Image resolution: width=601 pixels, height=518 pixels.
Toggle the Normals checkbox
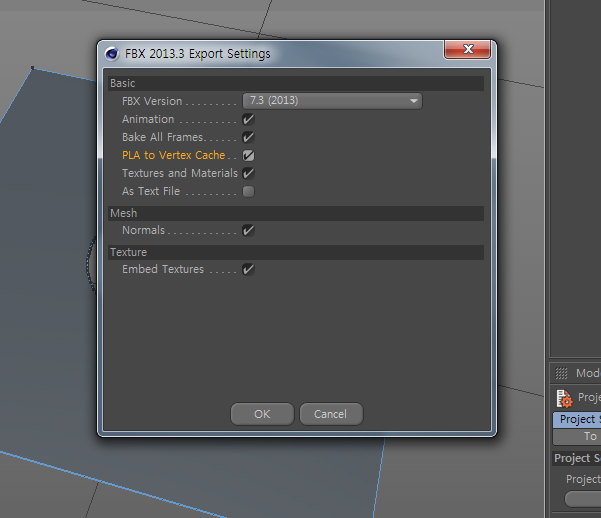pos(248,230)
